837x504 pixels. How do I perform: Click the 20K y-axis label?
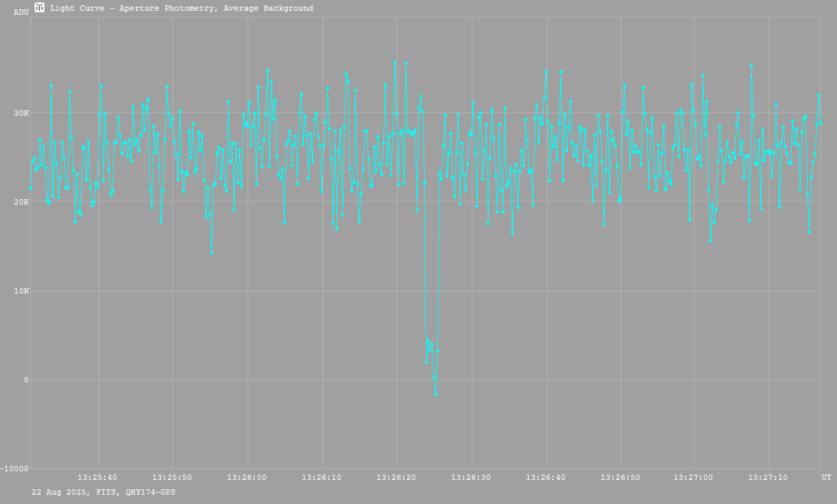coord(22,202)
